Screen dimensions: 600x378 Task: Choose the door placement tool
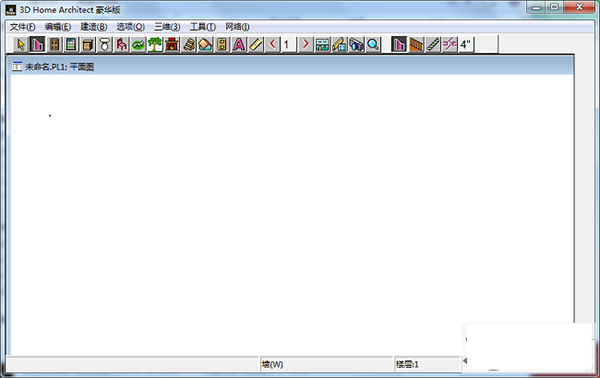coord(54,45)
